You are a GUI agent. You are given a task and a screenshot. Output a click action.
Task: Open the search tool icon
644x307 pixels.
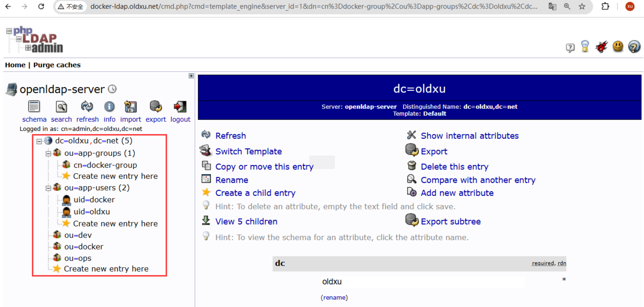[x=61, y=107]
